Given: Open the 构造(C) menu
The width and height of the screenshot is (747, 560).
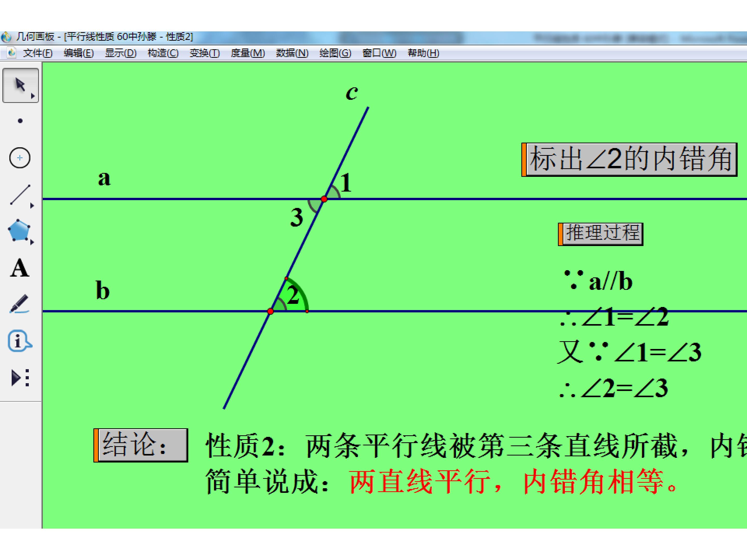Looking at the screenshot, I should pos(163,53).
